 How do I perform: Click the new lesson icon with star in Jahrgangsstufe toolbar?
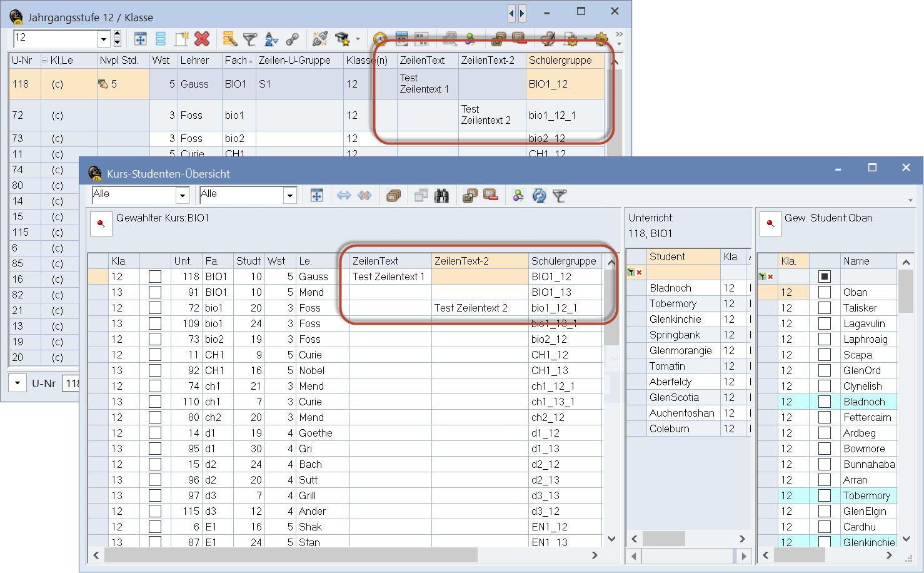(181, 39)
